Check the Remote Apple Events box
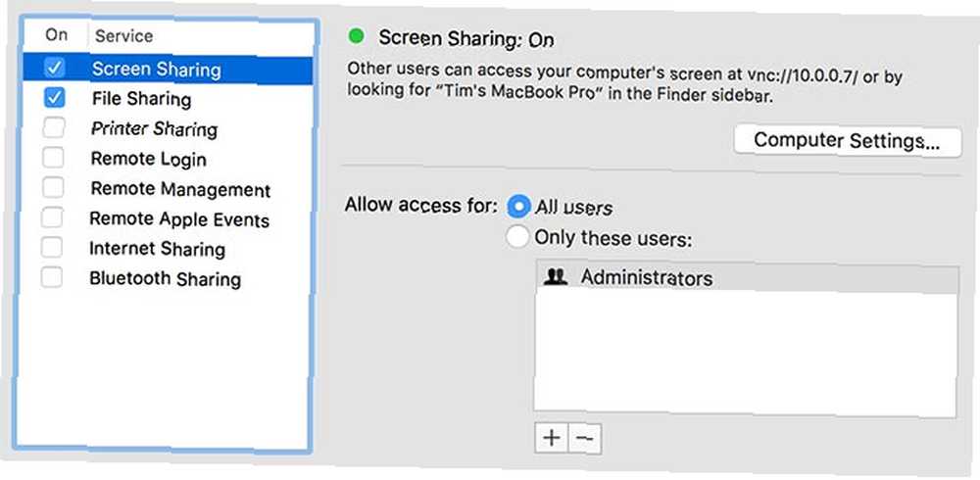This screenshot has width=980, height=480. (52, 218)
